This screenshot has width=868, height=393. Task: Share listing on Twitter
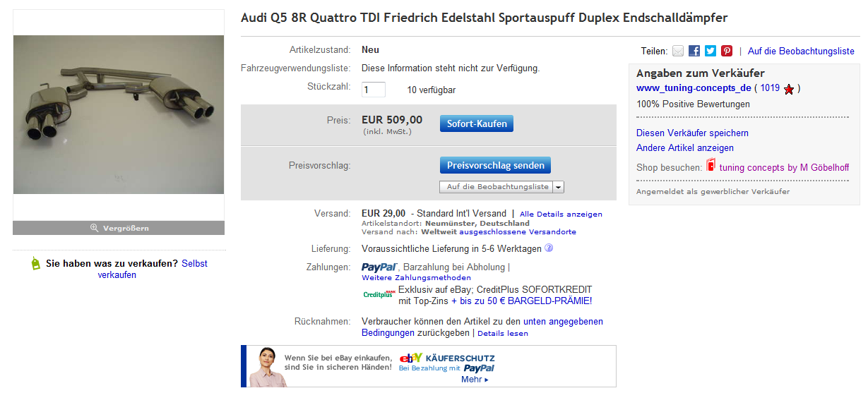pos(711,51)
